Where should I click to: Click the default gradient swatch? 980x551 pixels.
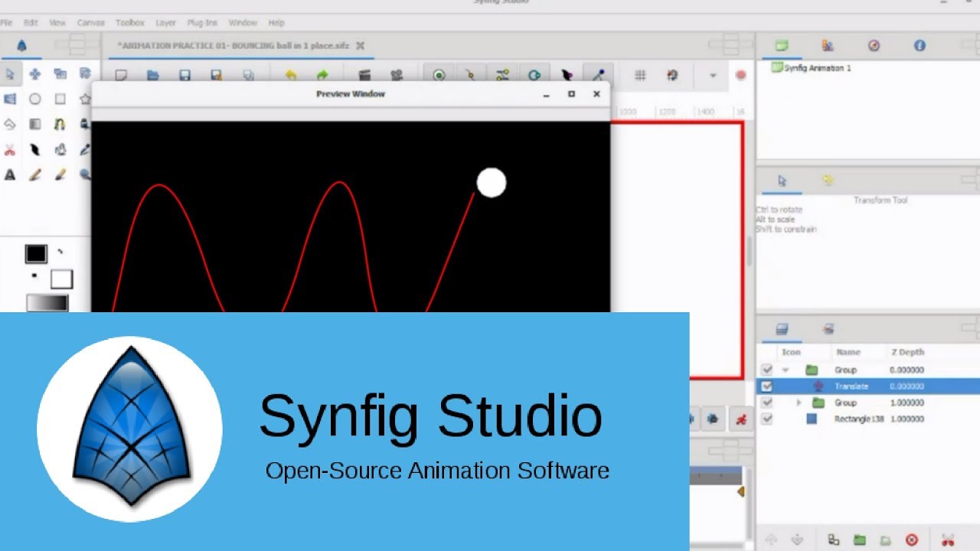tap(47, 303)
